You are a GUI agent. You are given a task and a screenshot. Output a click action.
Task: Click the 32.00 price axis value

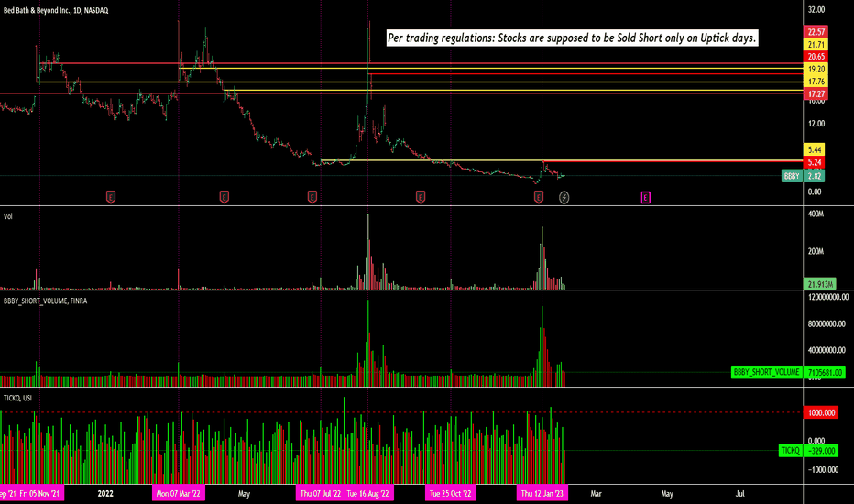point(816,10)
